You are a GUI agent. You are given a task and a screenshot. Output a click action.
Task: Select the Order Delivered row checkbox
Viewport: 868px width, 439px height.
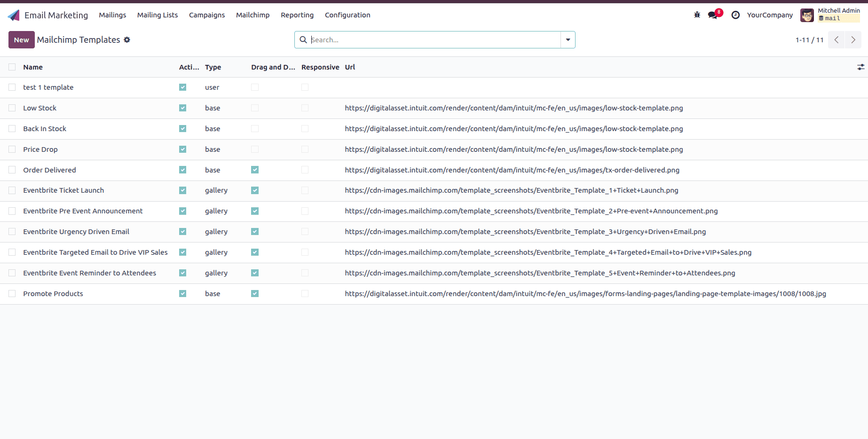(x=12, y=170)
